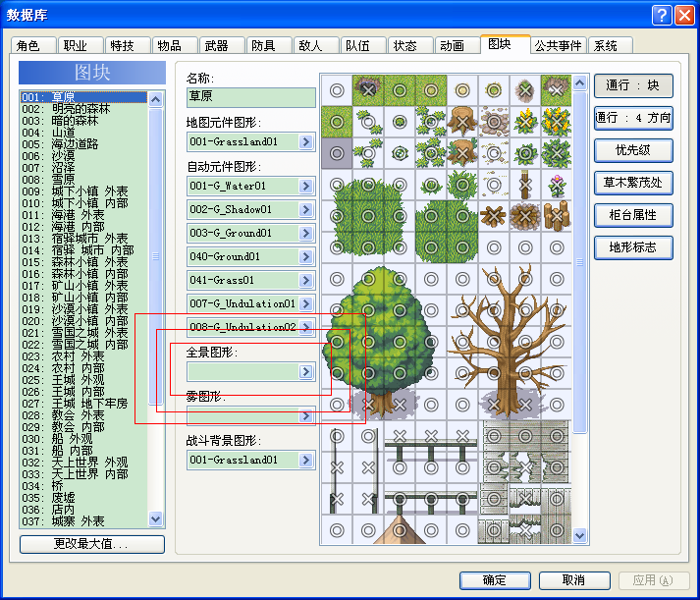The height and width of the screenshot is (600, 700).
Task: Toggle passability on the purple flower tile
Action: (x=557, y=185)
